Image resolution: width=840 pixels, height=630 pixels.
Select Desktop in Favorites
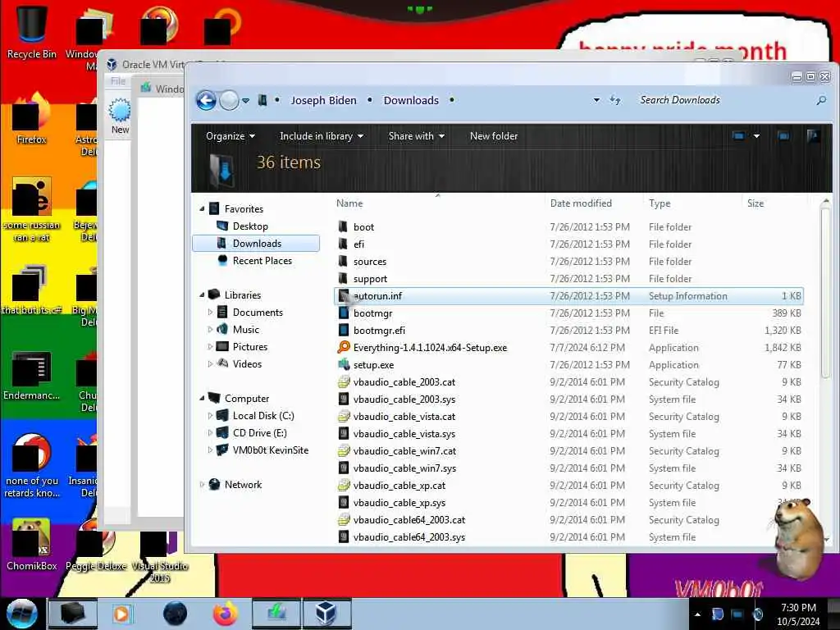[x=249, y=226]
